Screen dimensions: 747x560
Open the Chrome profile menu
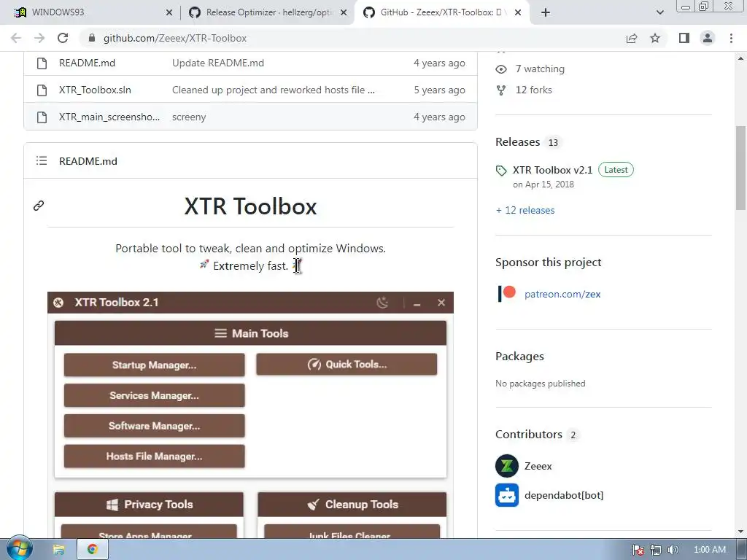708,38
